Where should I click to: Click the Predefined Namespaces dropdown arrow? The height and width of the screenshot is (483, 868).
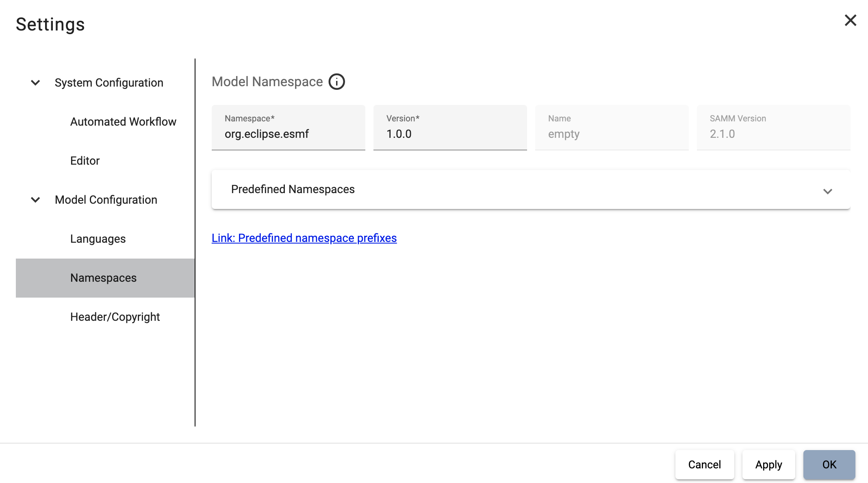tap(828, 191)
